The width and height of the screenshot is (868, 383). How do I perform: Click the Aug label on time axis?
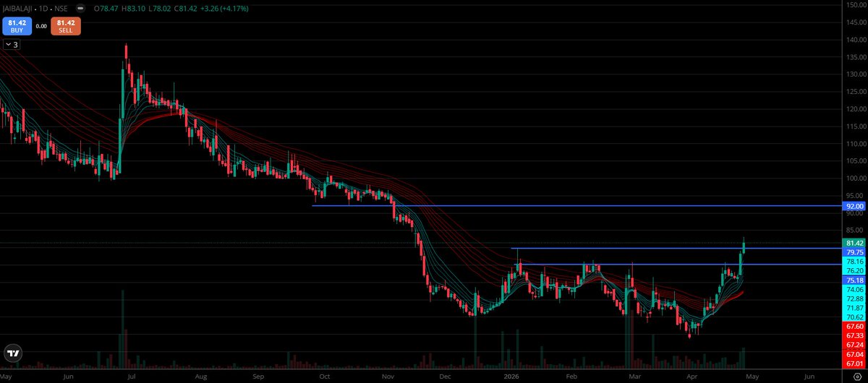pyautogui.click(x=200, y=376)
